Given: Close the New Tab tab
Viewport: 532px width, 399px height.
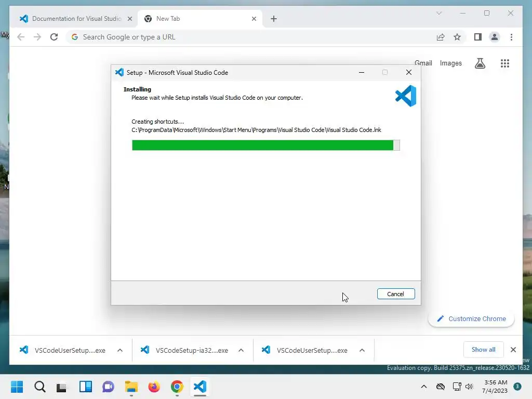Looking at the screenshot, I should coord(254,19).
